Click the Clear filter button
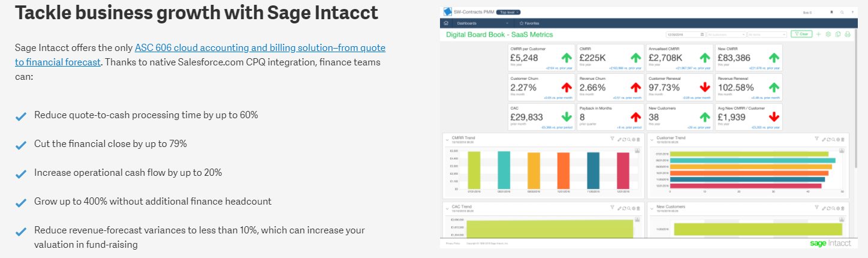Screen dimensions: 868x258 [x=801, y=34]
